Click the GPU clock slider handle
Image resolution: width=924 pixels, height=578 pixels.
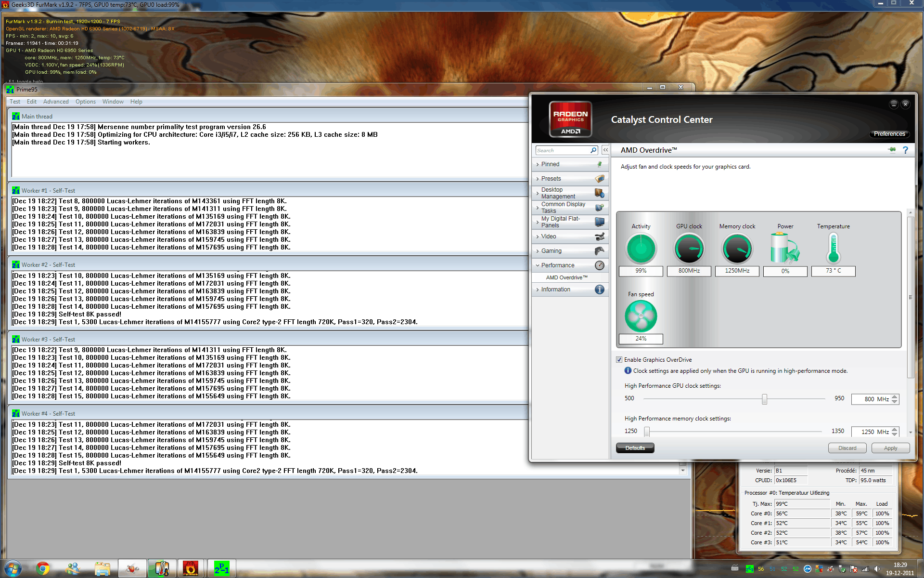click(x=764, y=399)
